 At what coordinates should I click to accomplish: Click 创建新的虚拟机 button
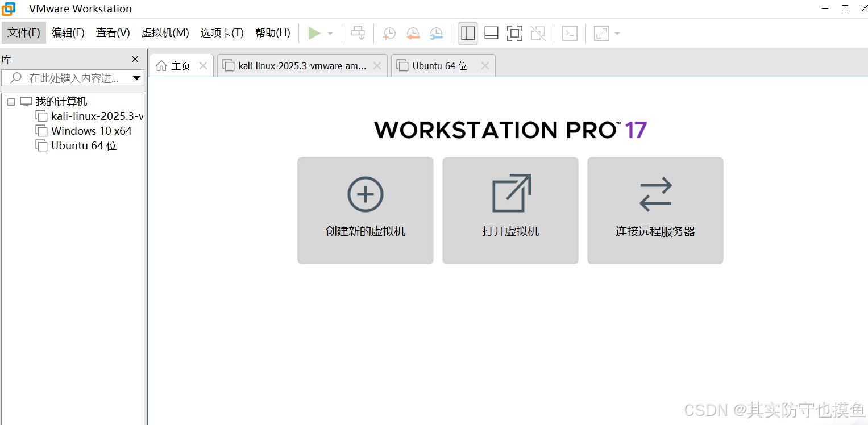pos(366,210)
